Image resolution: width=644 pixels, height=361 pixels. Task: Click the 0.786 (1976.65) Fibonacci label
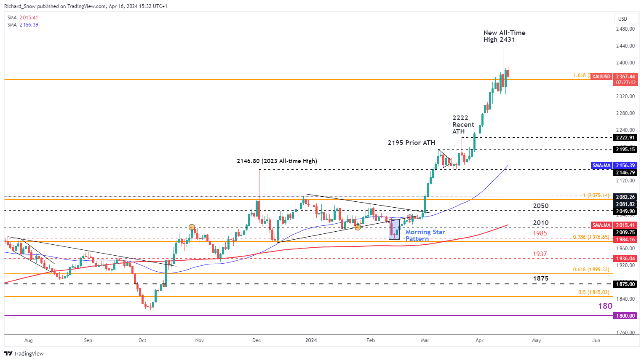tap(591, 237)
